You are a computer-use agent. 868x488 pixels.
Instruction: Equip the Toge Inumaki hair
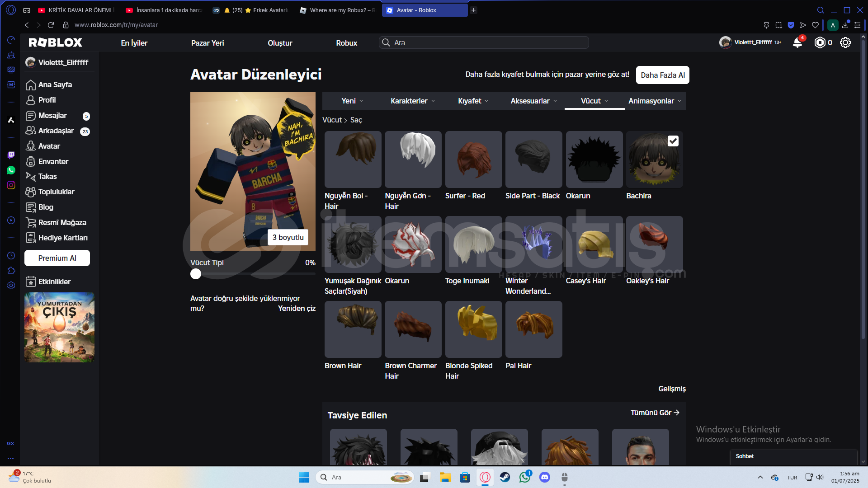tap(473, 244)
